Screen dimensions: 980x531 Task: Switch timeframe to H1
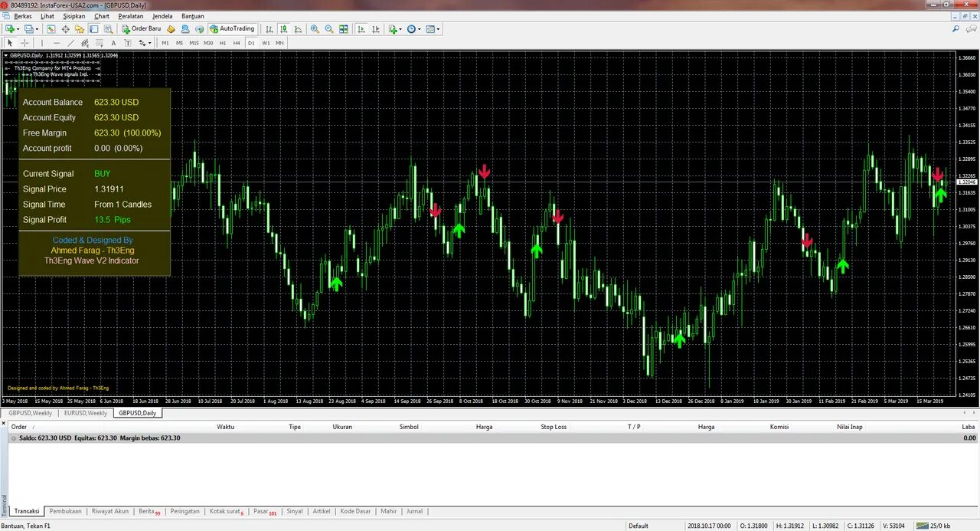tap(223, 43)
